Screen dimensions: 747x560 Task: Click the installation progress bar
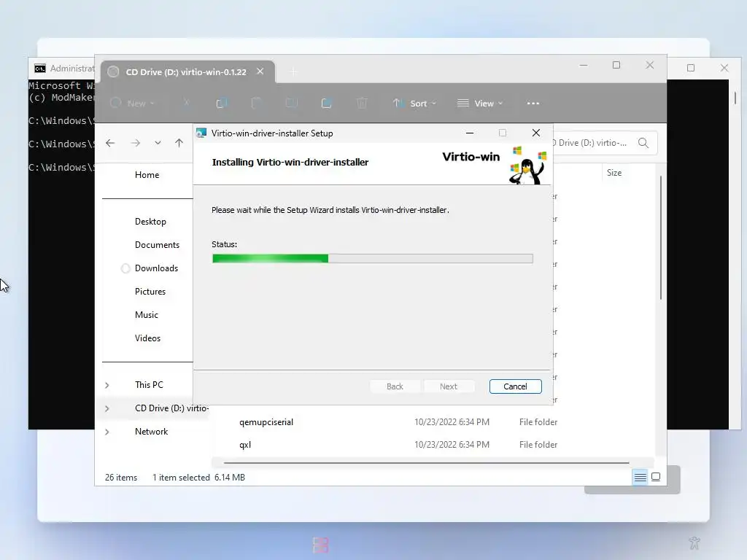(373, 259)
